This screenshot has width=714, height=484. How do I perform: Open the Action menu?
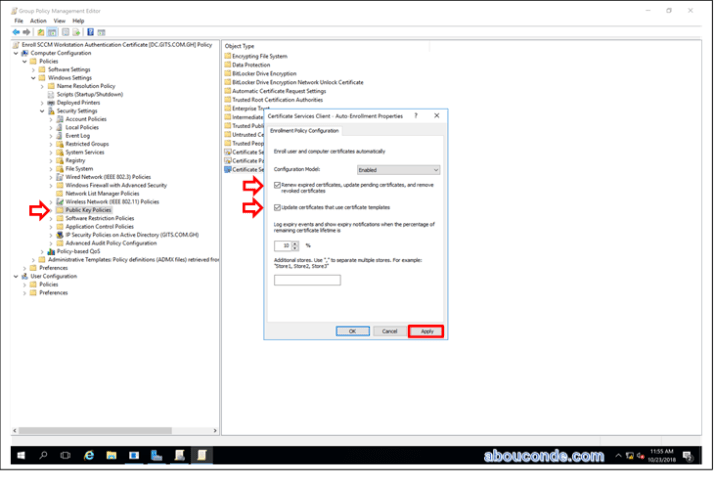(x=38, y=20)
